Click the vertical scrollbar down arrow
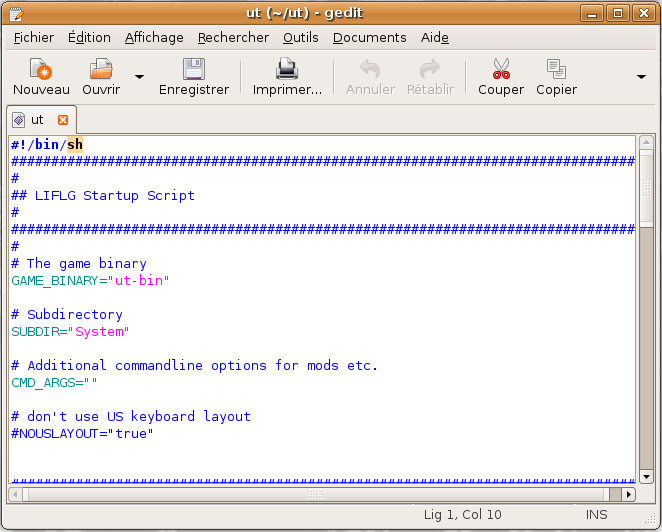The image size is (662, 532). (x=645, y=475)
